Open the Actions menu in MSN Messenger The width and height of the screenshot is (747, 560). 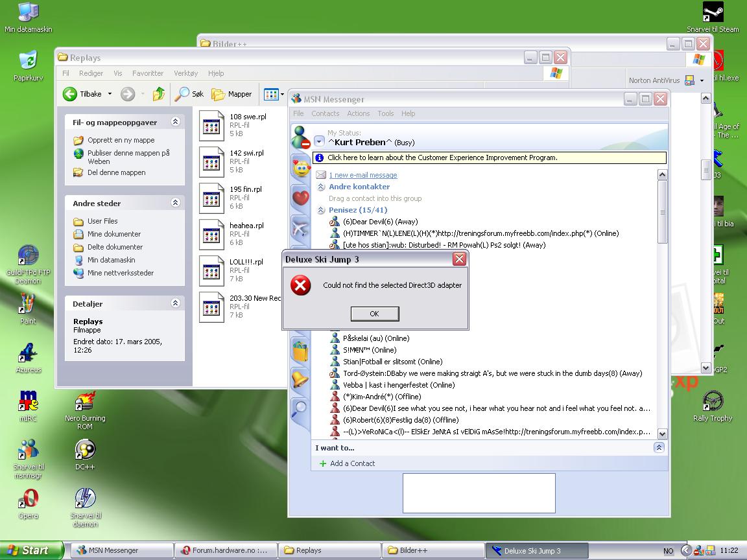coord(358,113)
